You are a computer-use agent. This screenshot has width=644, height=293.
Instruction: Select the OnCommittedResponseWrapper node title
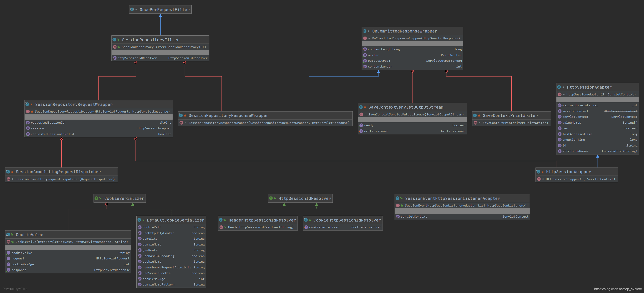(404, 31)
